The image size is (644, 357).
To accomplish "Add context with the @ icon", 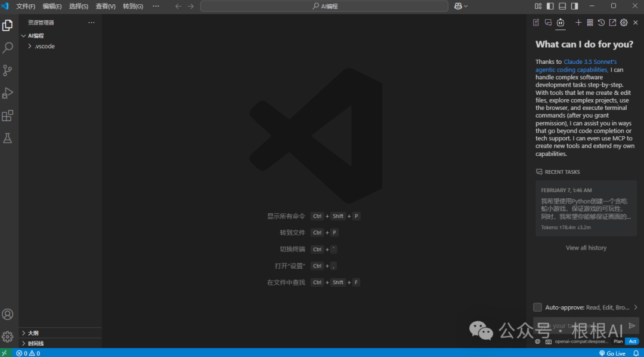I will coord(538,341).
